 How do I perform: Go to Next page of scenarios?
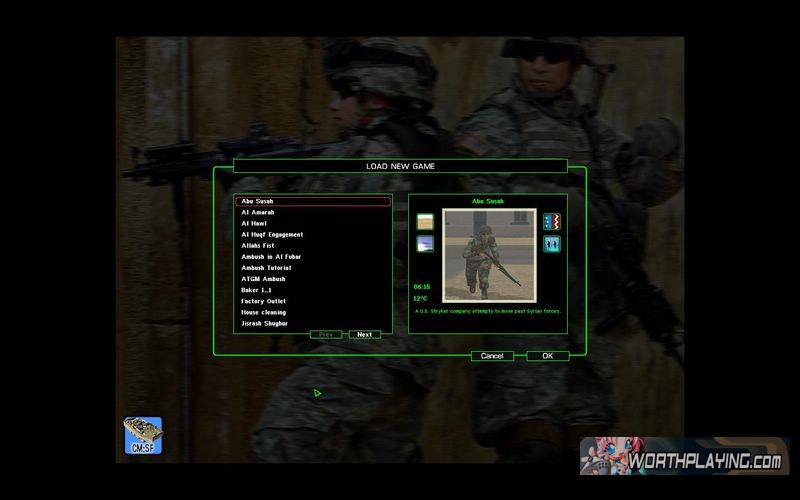(365, 335)
